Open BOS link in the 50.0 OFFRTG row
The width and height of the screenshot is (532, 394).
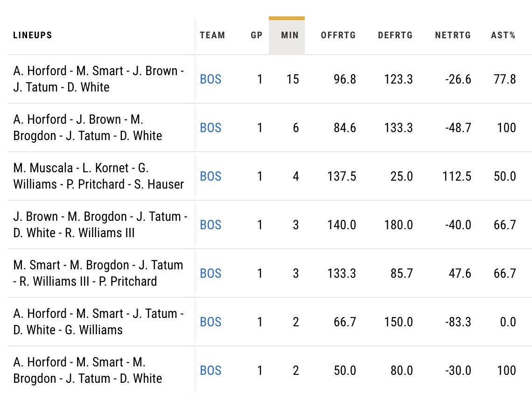(x=210, y=371)
